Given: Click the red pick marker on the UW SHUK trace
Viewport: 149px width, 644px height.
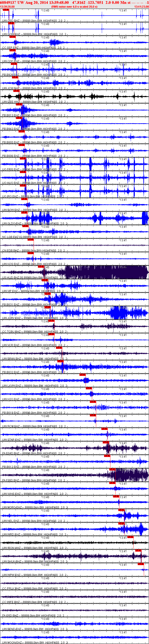Looking at the screenshot, I should tap(138, 550).
